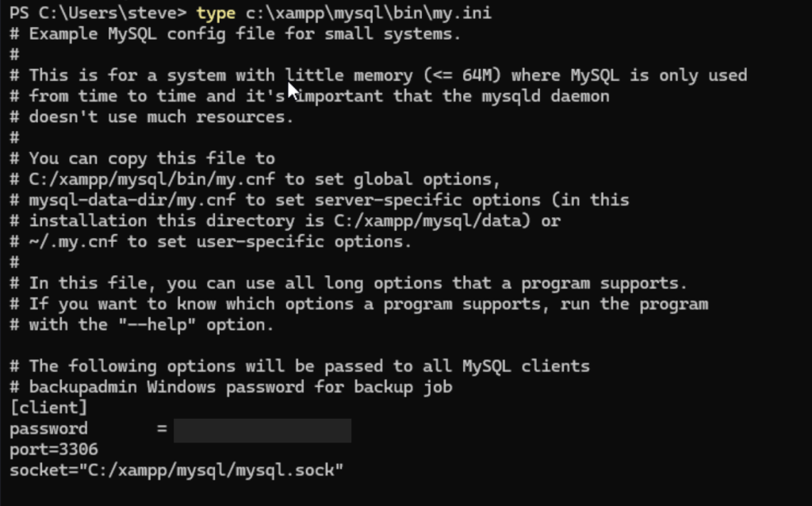Click the socket mysql.sock path line
Viewport: 812px width, 506px height.
[x=176, y=470]
